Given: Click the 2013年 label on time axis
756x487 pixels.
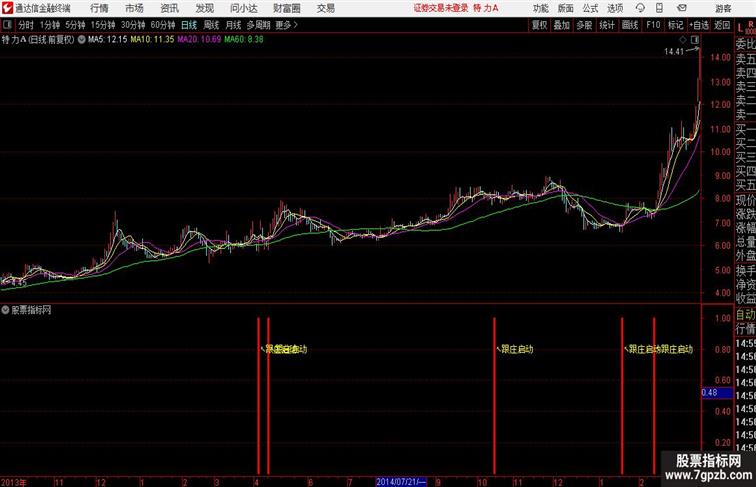Looking at the screenshot, I should [x=14, y=482].
